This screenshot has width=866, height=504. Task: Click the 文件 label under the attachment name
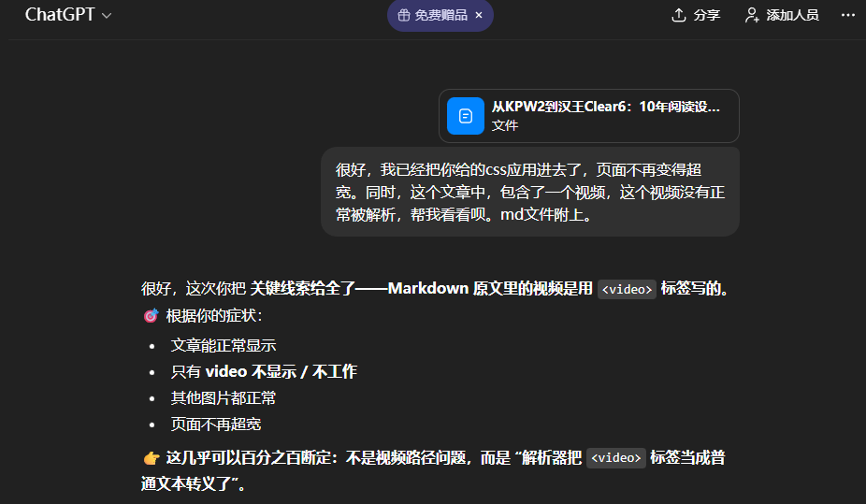(x=505, y=125)
